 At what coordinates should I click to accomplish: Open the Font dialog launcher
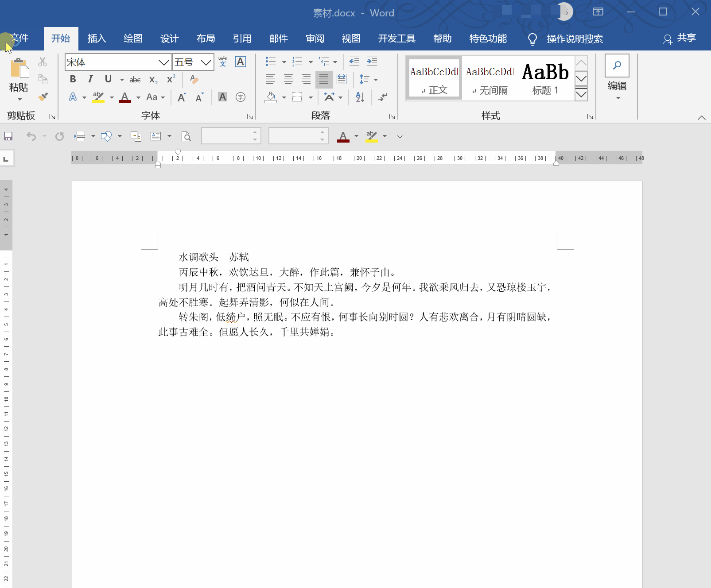tap(250, 116)
